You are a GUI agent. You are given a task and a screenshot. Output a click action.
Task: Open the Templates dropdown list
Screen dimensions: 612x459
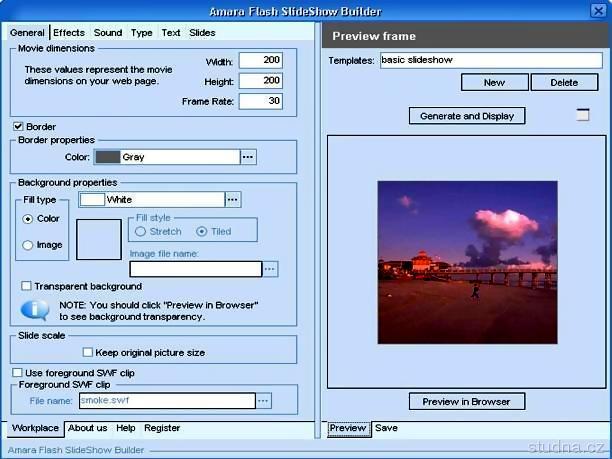point(490,60)
